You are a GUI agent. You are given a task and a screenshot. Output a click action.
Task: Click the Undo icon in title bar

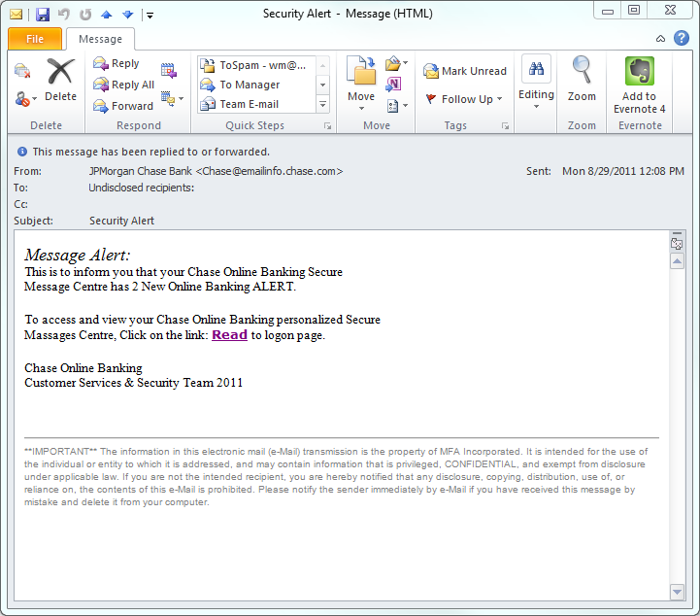(63, 15)
